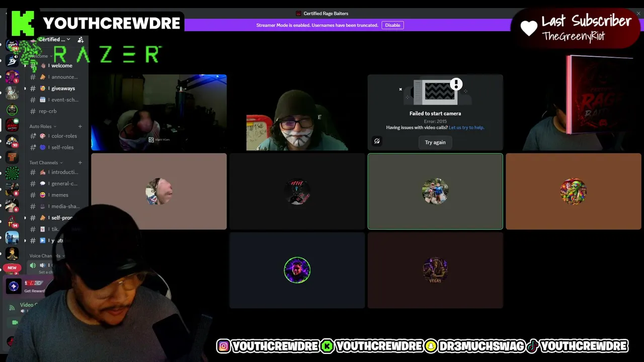This screenshot has width=644, height=362.
Task: Click the hide-video icon on the failed camera tile
Action: [x=377, y=141]
